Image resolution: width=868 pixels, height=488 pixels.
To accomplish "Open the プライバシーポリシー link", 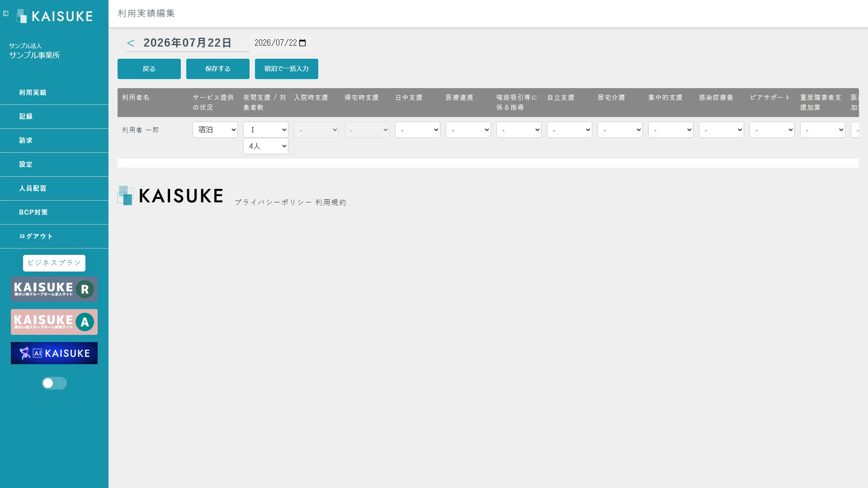I will pos(273,202).
